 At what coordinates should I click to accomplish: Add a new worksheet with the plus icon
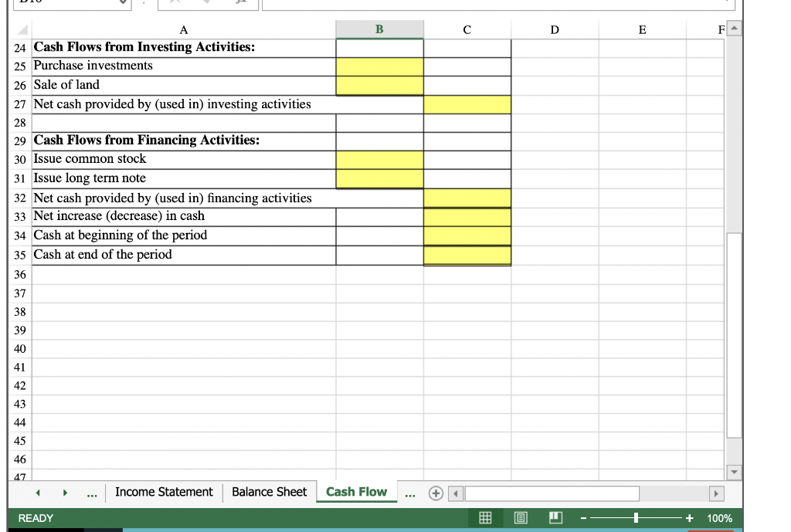pyautogui.click(x=435, y=493)
